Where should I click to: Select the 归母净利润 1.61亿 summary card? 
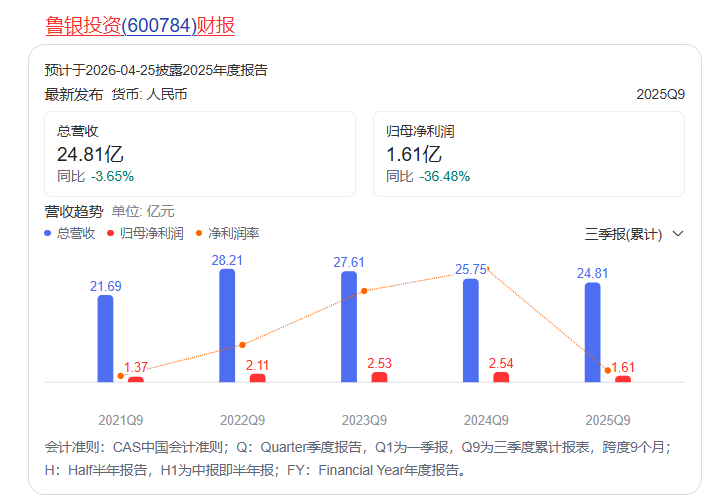[535, 154]
